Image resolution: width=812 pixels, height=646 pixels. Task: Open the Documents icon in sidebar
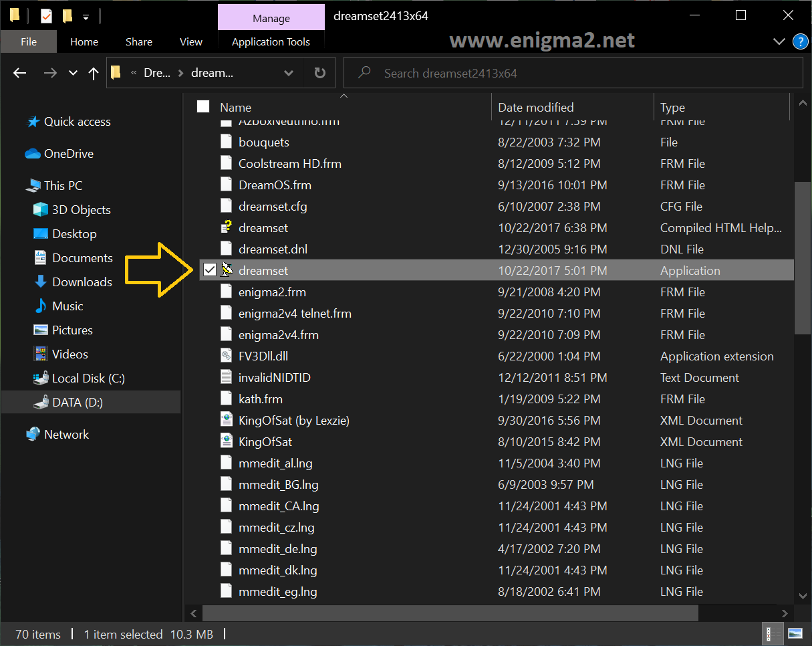41,258
